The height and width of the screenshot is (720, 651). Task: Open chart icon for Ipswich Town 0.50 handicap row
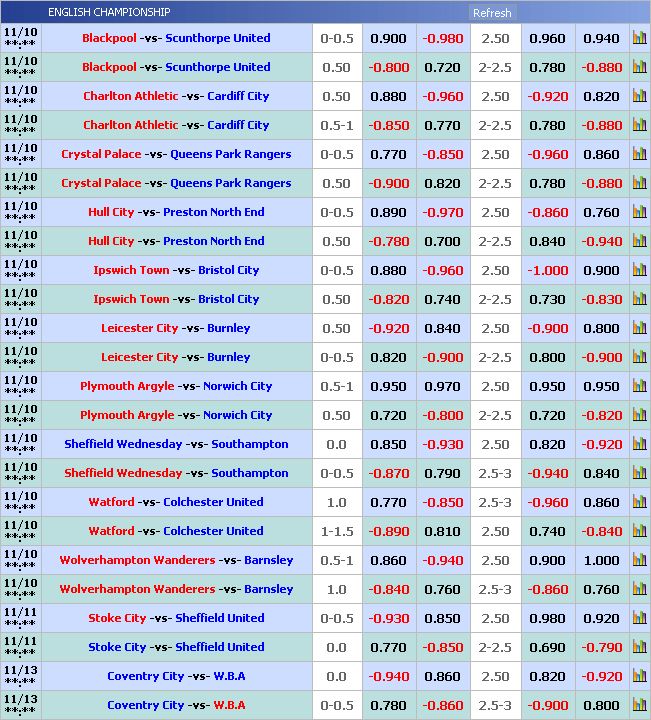click(x=639, y=299)
